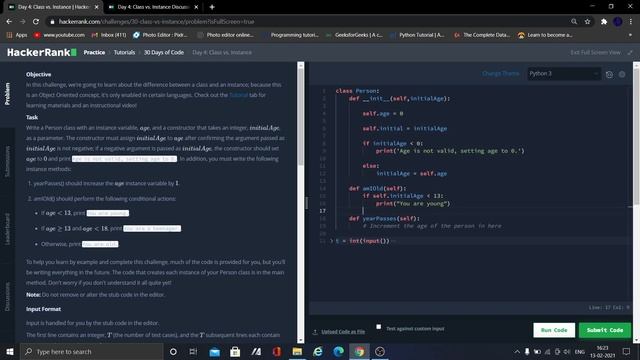Open the Apps bookmarks shortcut
Image resolution: width=640 pixels, height=360 pixels.
click(17, 35)
